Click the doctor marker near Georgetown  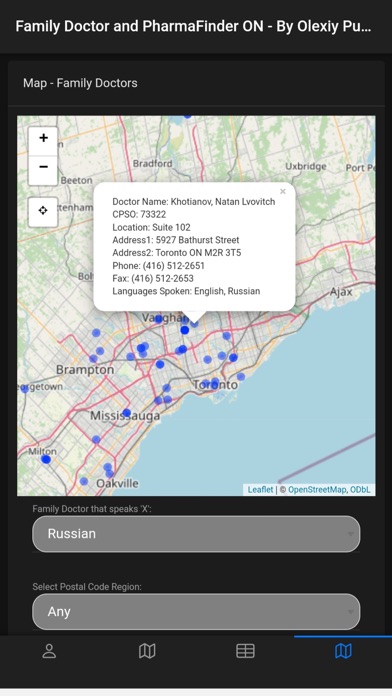(x=25, y=389)
